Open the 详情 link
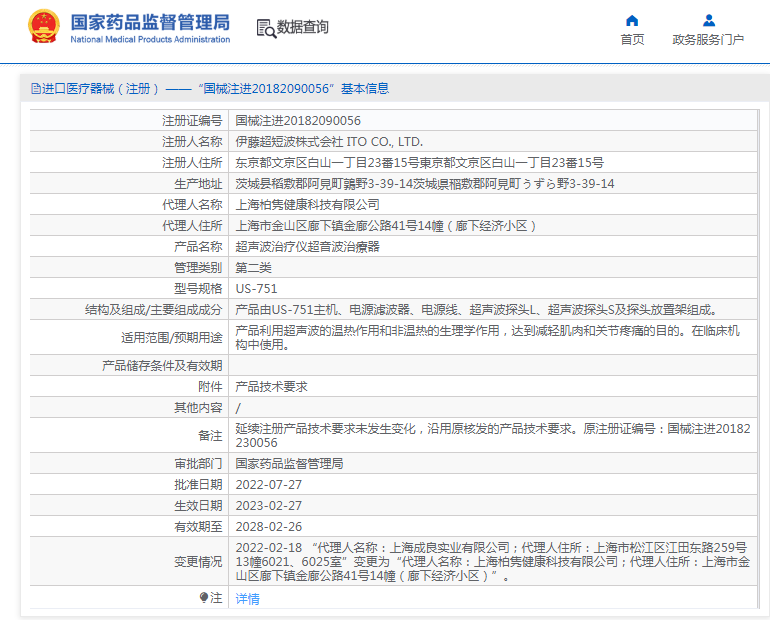Viewport: 770px width, 620px height. point(248,598)
